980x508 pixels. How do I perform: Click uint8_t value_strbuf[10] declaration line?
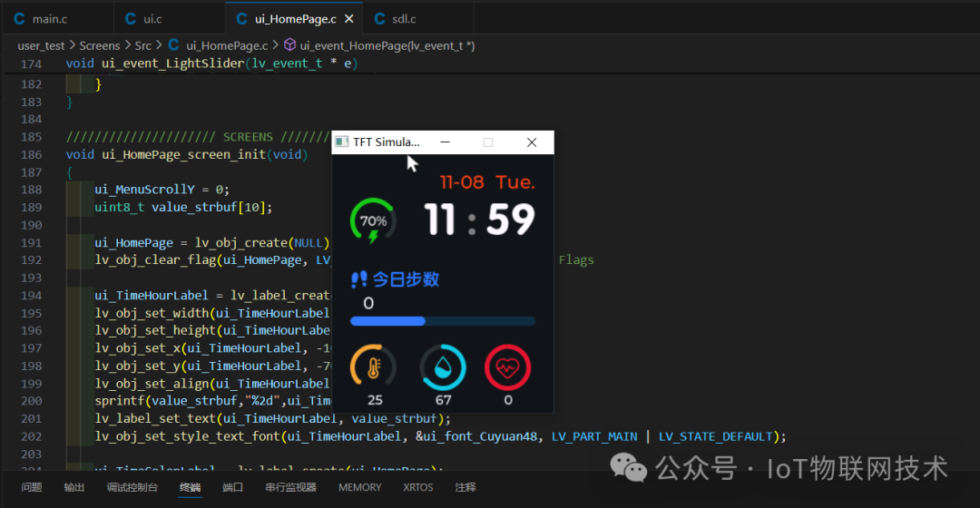tap(183, 207)
